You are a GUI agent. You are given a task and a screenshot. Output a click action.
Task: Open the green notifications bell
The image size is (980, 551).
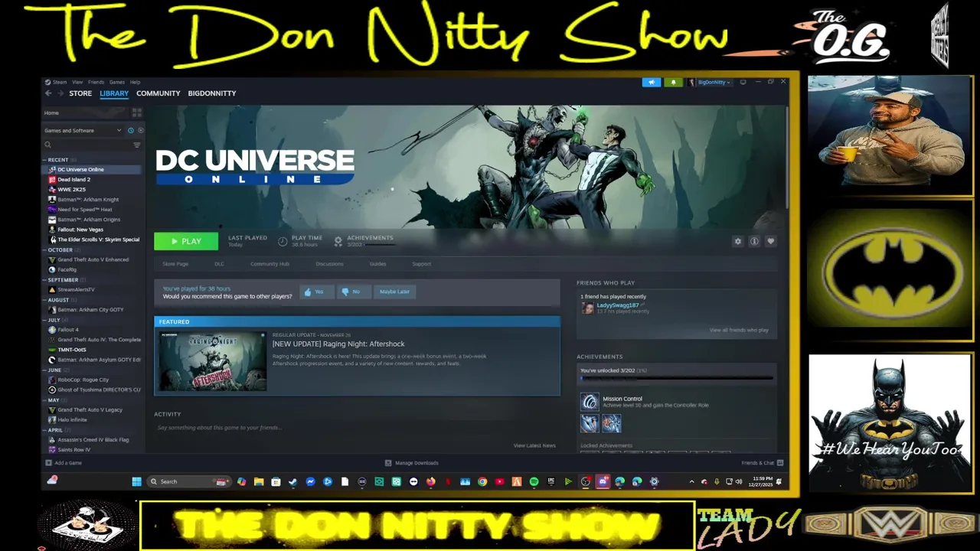[x=674, y=82]
